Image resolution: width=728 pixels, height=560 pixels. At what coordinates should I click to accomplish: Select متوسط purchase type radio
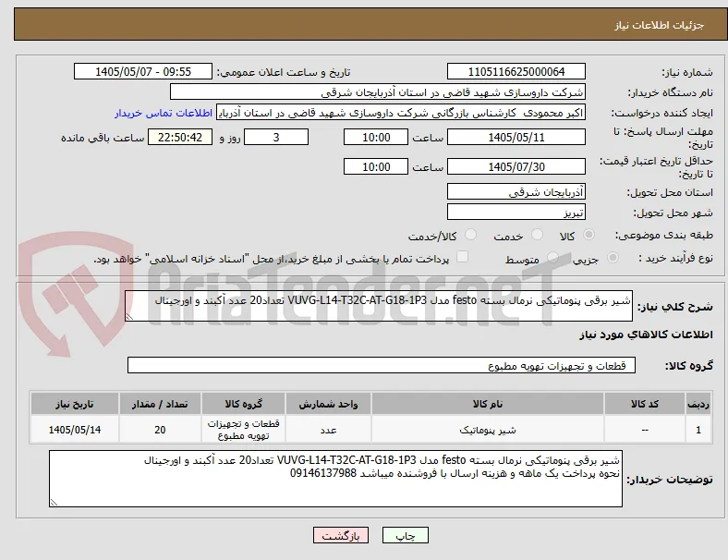pos(552,257)
